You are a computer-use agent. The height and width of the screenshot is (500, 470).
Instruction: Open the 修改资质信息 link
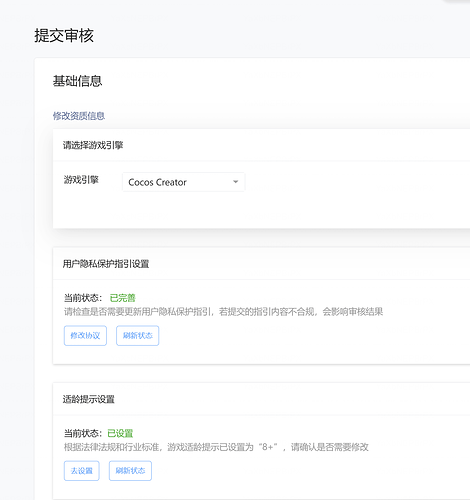(x=79, y=116)
